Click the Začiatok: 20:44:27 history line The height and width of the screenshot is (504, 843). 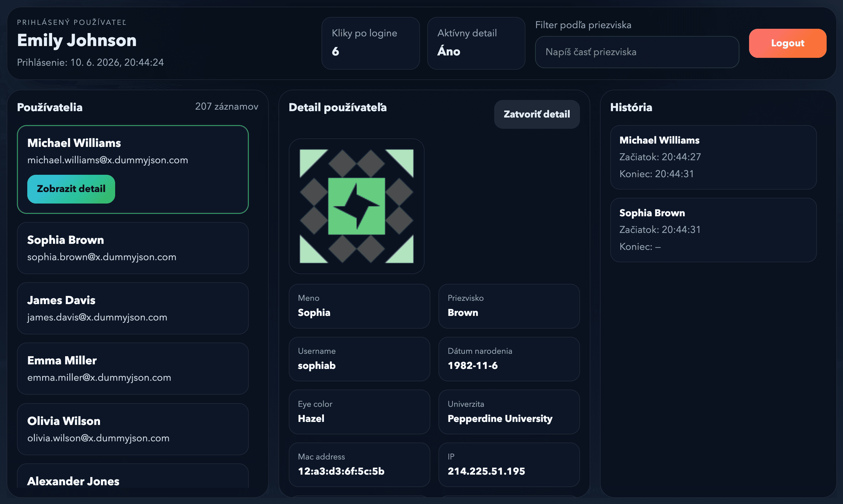[660, 157]
